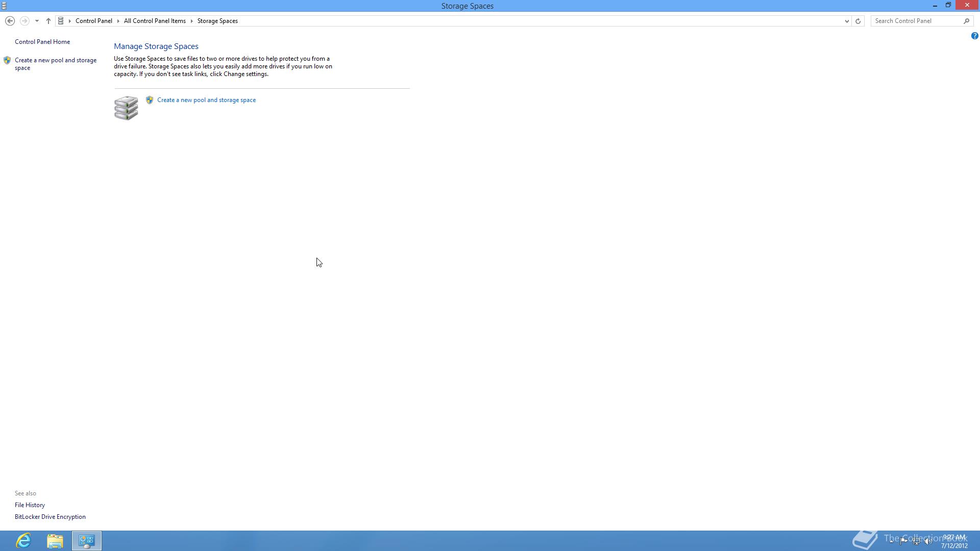The image size is (980, 551).
Task: Open Help with the question mark icon
Action: (974, 36)
